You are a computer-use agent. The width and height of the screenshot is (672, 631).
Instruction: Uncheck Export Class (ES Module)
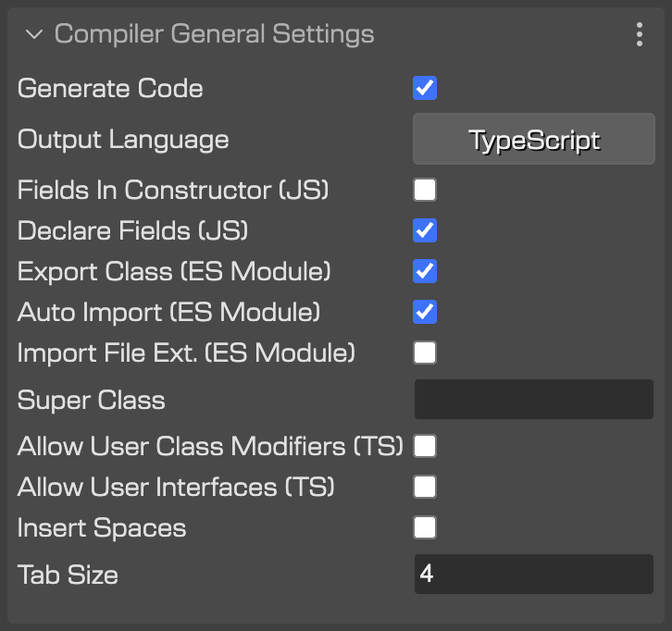[425, 271]
